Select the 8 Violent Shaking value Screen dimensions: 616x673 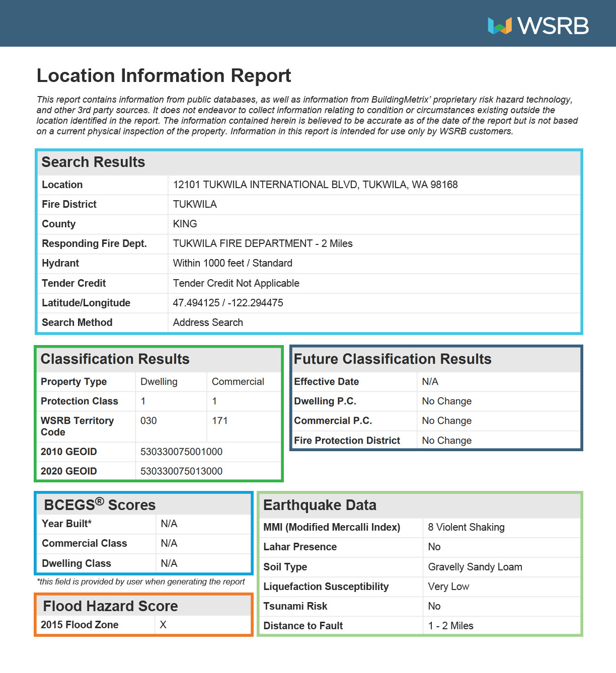466,527
